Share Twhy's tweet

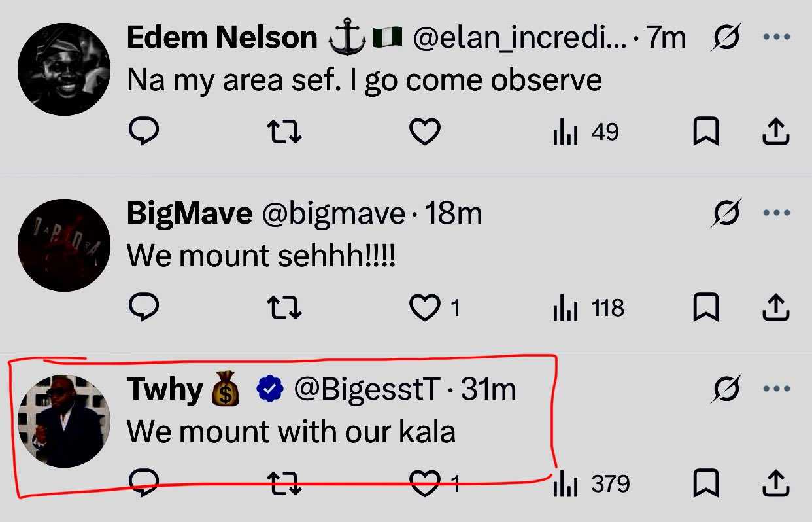click(x=776, y=484)
